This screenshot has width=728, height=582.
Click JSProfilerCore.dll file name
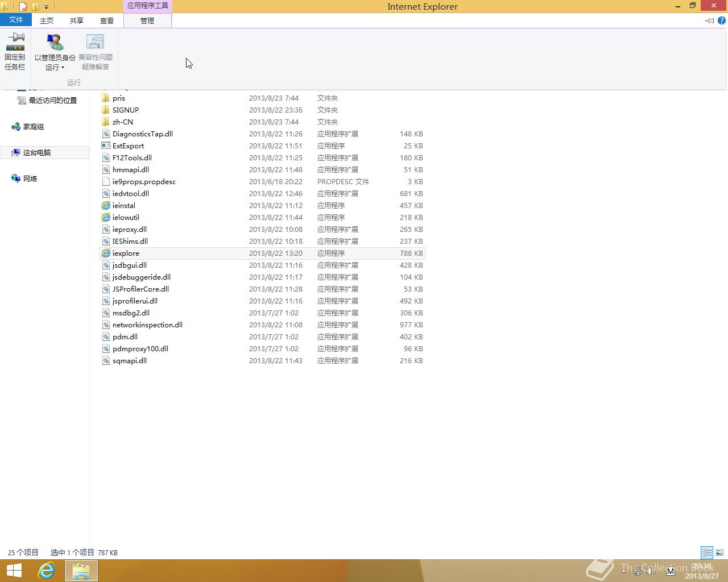coord(140,289)
